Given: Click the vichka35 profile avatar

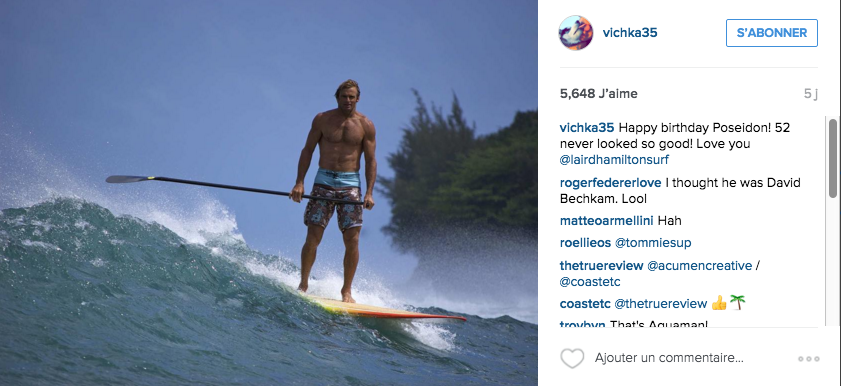Looking at the screenshot, I should [x=576, y=33].
